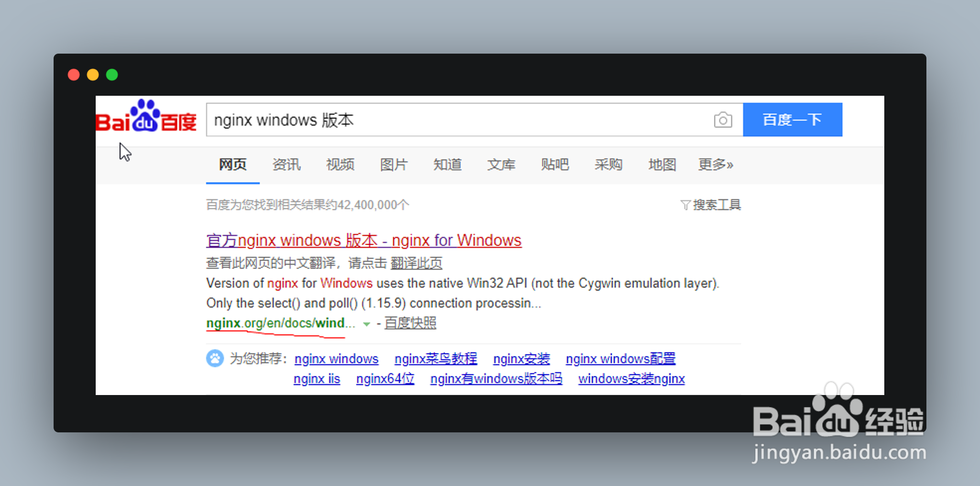Click suggested search nginx64位

385,379
